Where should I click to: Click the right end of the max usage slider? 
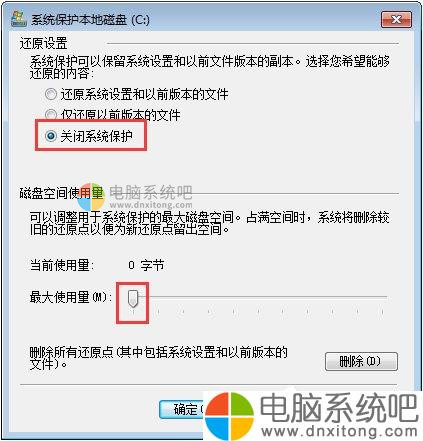[385, 297]
